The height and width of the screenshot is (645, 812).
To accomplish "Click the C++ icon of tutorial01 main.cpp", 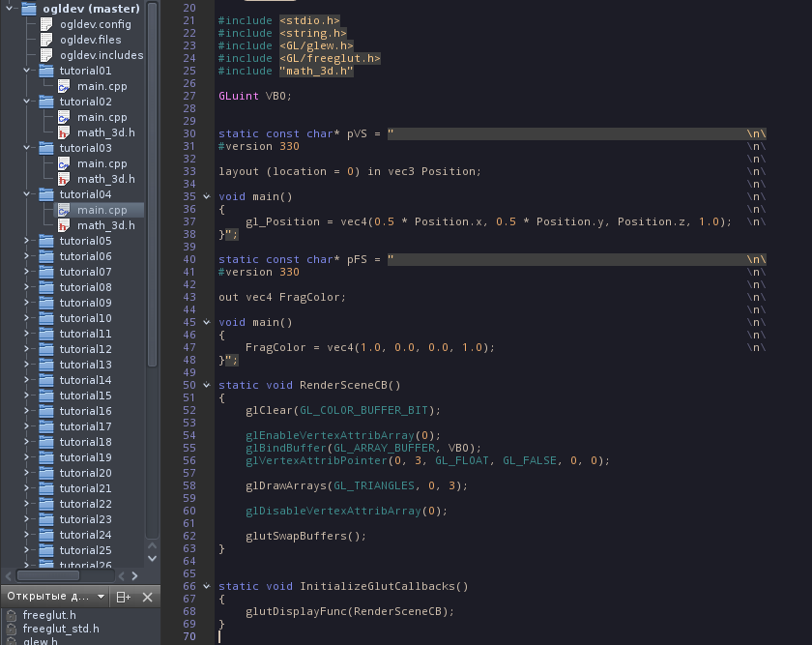I will pyautogui.click(x=64, y=86).
